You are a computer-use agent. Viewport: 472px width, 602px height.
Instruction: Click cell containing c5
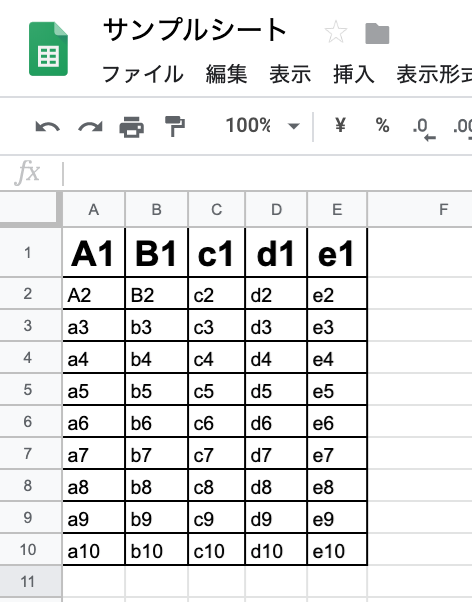pos(217,389)
